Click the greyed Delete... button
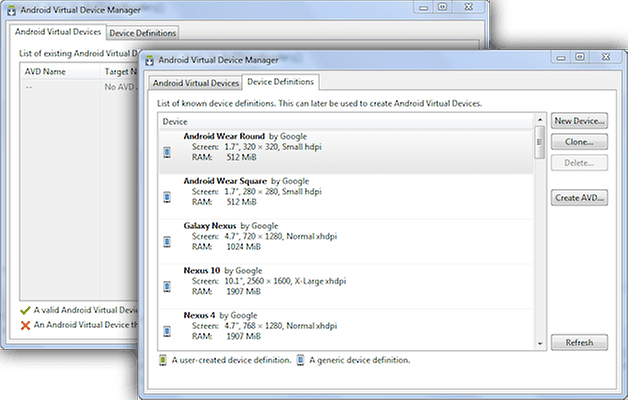 coord(579,163)
